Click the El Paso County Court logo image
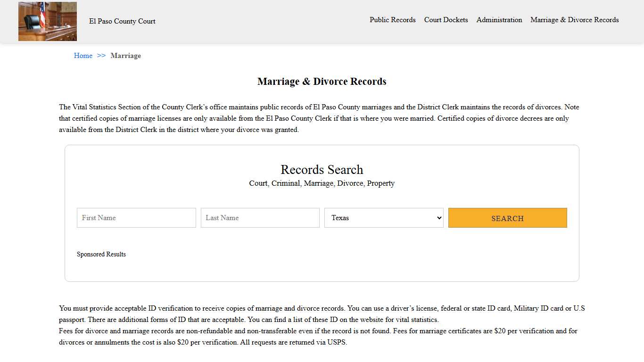This screenshot has width=644, height=362. tap(47, 21)
